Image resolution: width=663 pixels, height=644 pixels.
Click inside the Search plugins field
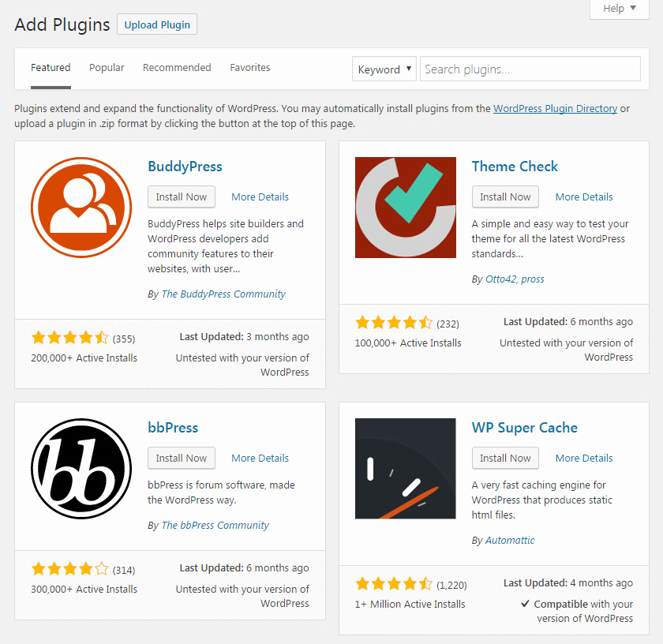(530, 69)
